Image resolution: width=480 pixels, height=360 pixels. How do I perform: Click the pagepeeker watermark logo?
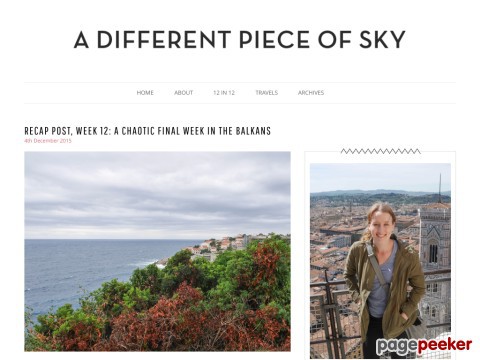coord(424,347)
